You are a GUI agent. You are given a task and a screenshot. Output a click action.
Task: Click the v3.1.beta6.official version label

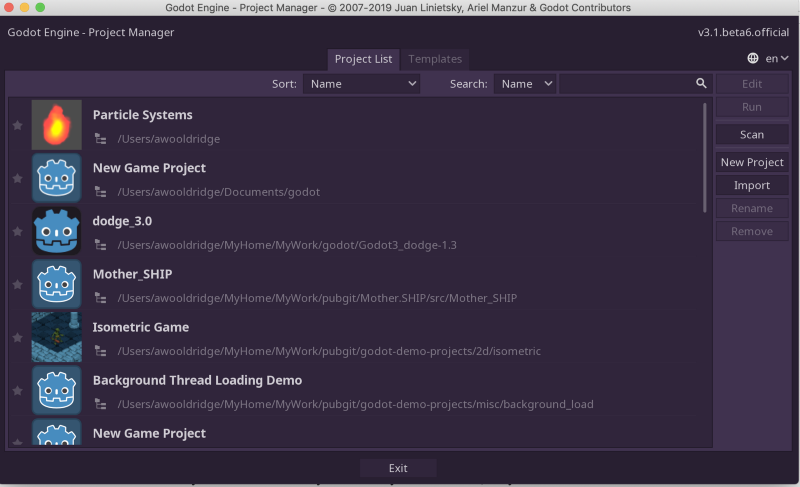pyautogui.click(x=743, y=32)
